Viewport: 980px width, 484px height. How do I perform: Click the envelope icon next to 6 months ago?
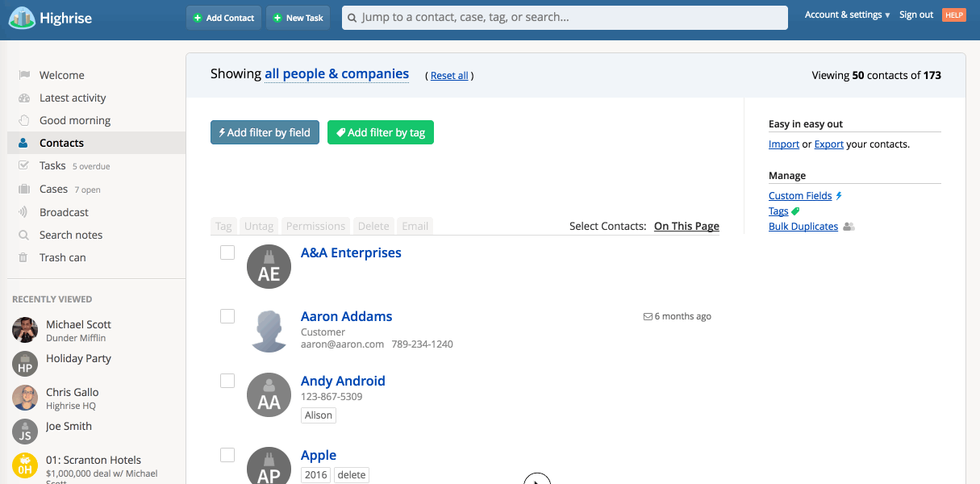pyautogui.click(x=648, y=316)
